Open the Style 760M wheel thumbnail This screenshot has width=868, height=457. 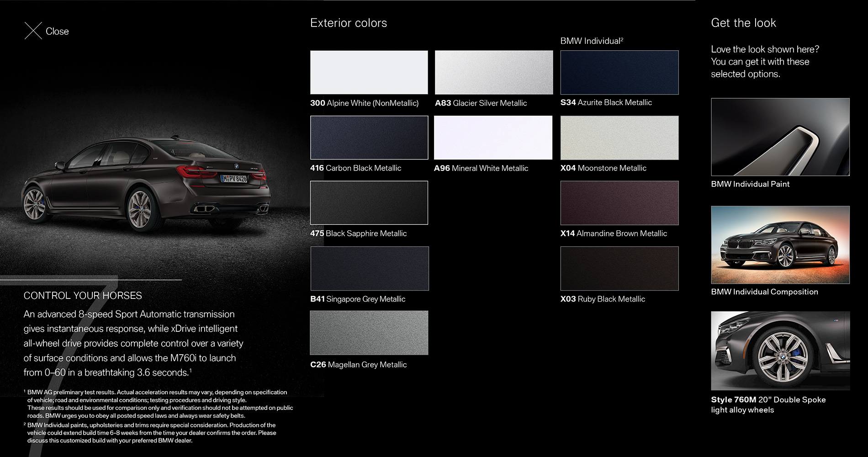coord(780,351)
